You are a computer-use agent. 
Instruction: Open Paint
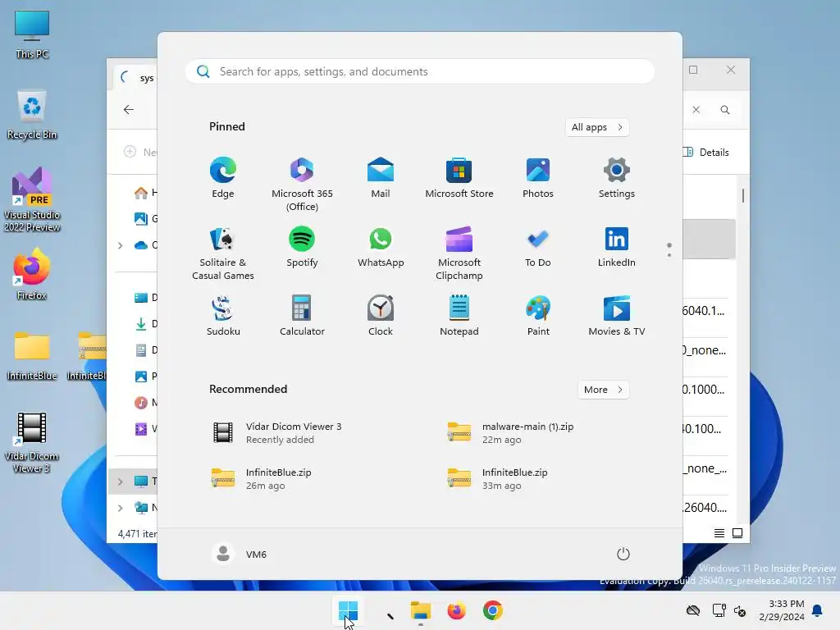pos(538,316)
